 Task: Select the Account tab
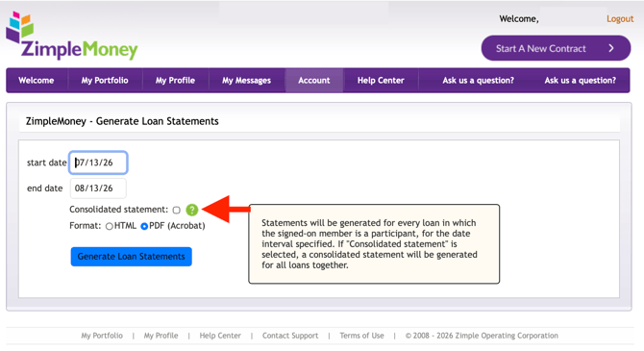pos(314,81)
